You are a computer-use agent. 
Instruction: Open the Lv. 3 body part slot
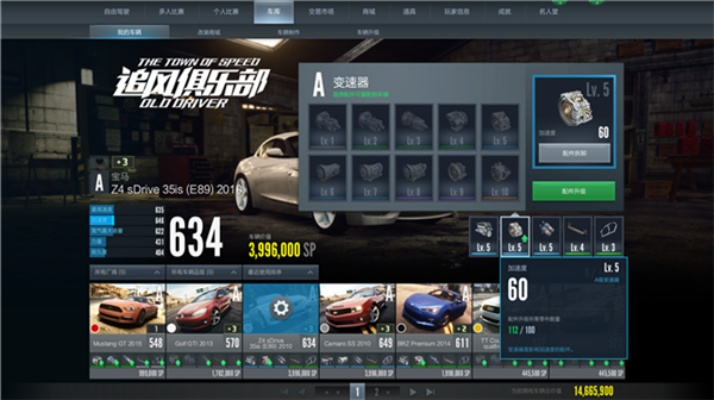pyautogui.click(x=608, y=234)
